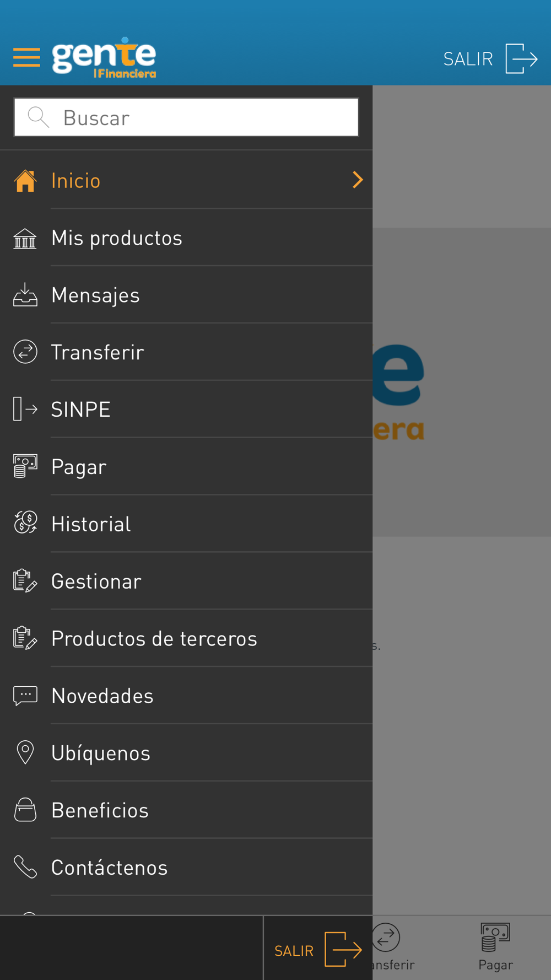This screenshot has width=551, height=980.
Task: Open the Gestionar menu entry
Action: click(96, 581)
